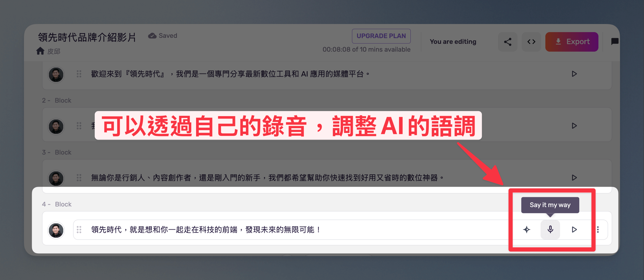The width and height of the screenshot is (644, 280).
Task: Click the project title 領先時代品牌介紹影片
Action: pos(87,37)
